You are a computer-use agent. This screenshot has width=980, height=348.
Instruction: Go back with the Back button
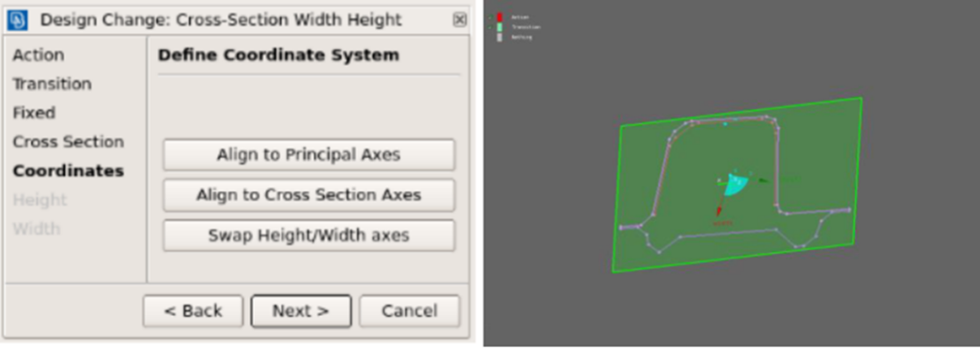(x=192, y=311)
